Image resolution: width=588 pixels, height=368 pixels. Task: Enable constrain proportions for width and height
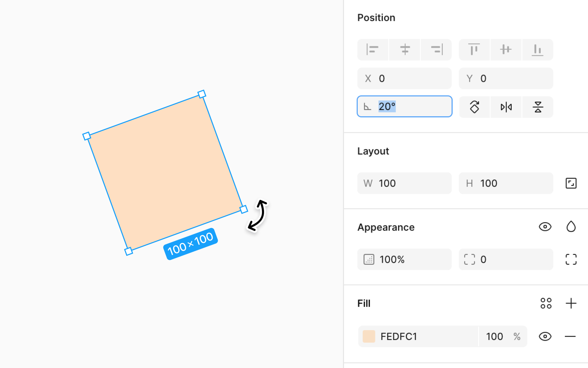tap(571, 183)
